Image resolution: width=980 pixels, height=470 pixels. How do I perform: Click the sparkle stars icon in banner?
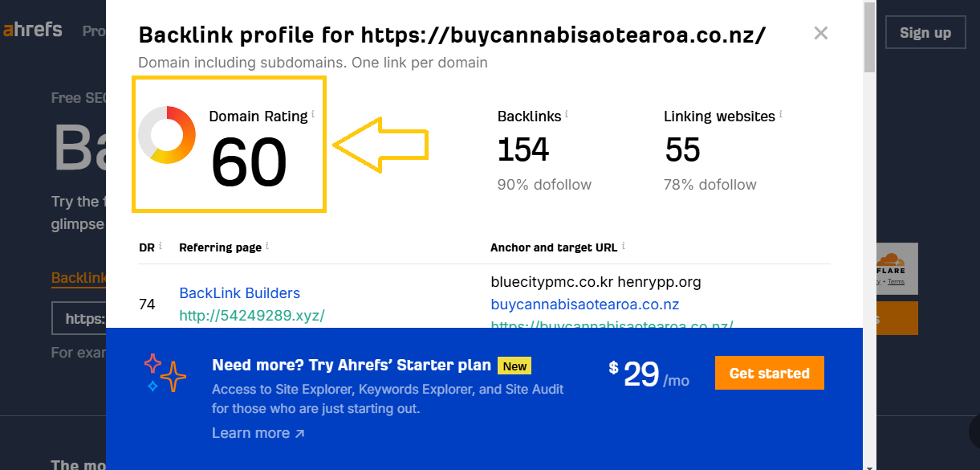(x=165, y=374)
